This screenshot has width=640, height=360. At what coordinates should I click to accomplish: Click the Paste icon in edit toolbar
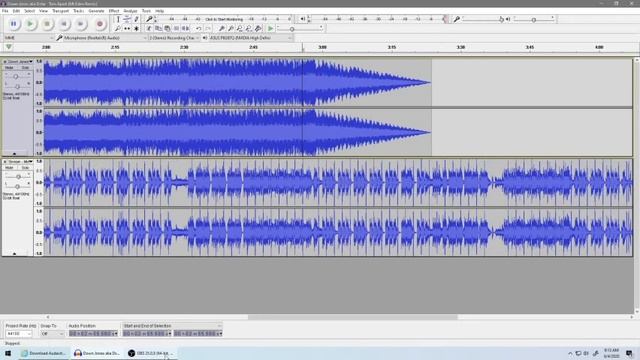(x=167, y=29)
